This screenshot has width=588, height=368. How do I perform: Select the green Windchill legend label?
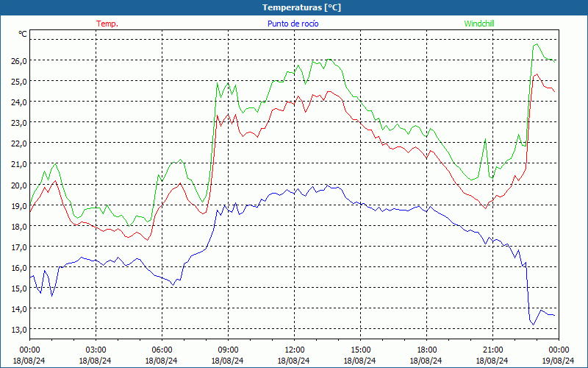pyautogui.click(x=479, y=24)
